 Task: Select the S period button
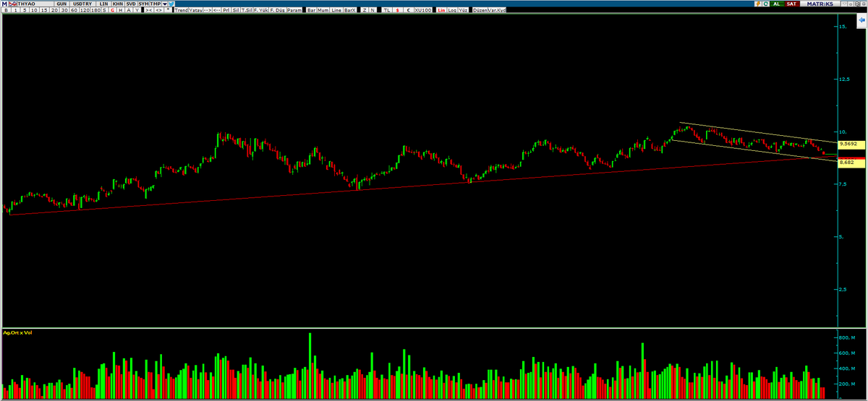(104, 10)
